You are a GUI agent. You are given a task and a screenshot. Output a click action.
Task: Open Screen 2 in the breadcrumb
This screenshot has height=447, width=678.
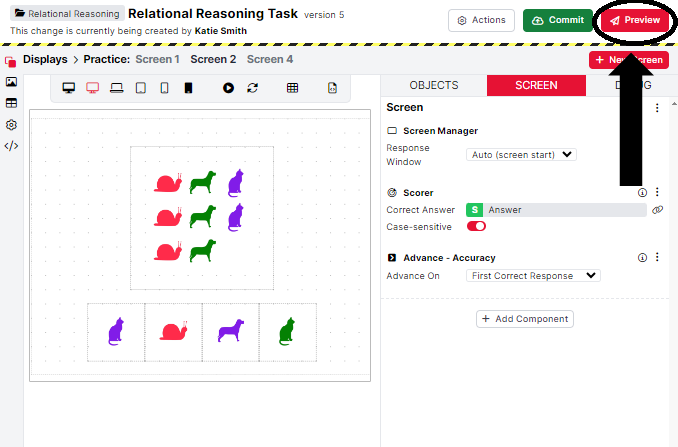coord(213,60)
